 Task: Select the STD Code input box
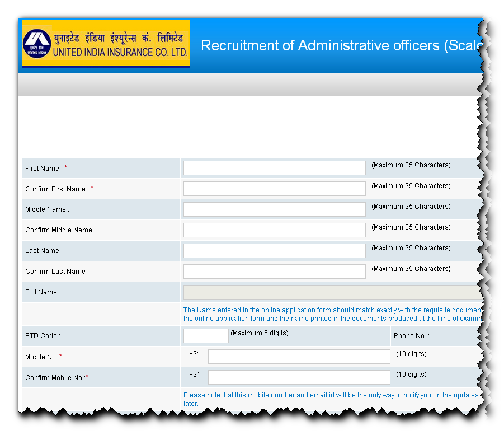point(205,335)
